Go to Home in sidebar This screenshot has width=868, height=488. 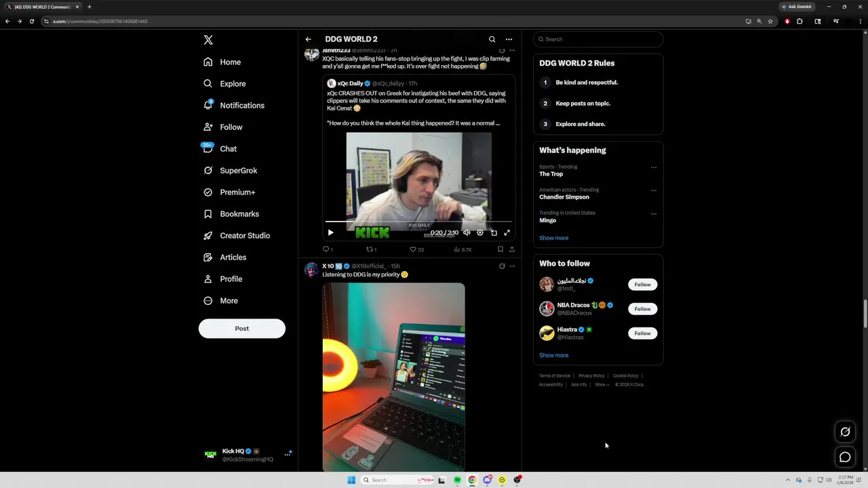222,62
